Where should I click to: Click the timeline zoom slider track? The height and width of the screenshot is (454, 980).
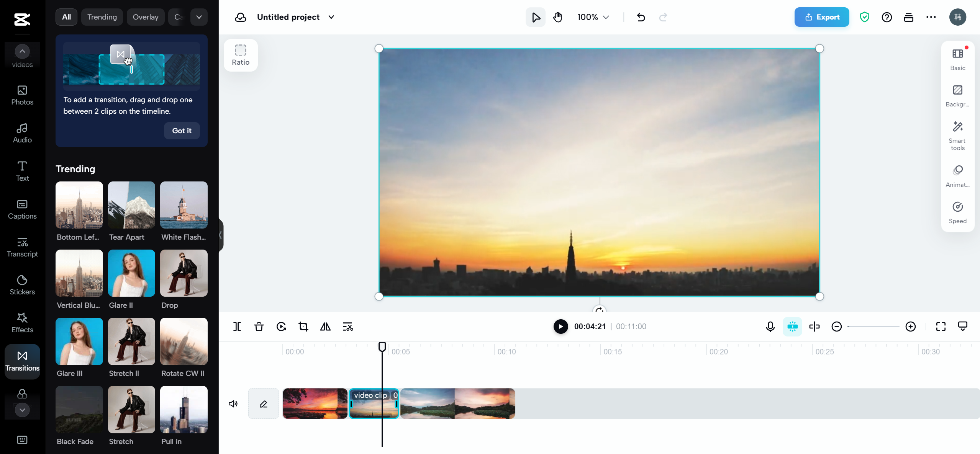(873, 327)
